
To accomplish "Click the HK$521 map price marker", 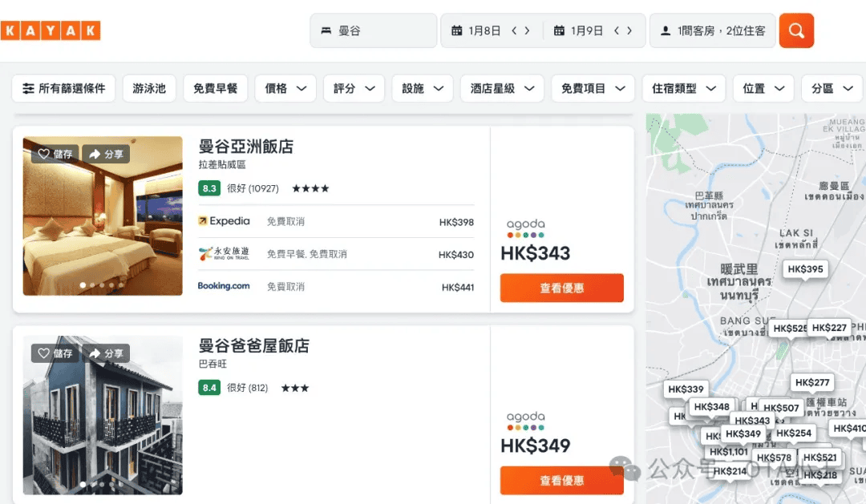I will (x=819, y=458).
